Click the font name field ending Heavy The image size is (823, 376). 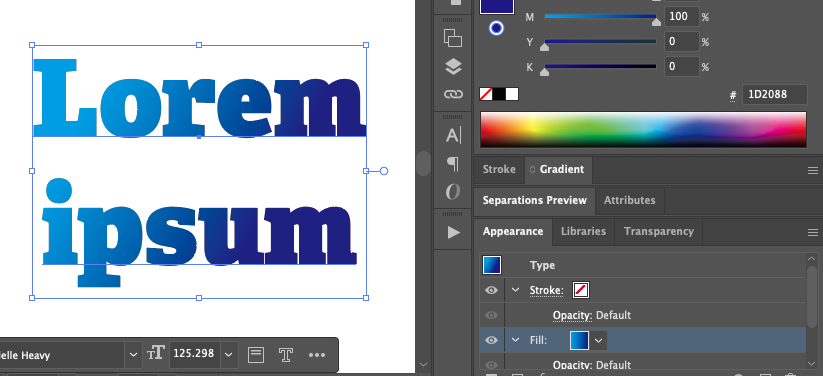[x=62, y=355]
